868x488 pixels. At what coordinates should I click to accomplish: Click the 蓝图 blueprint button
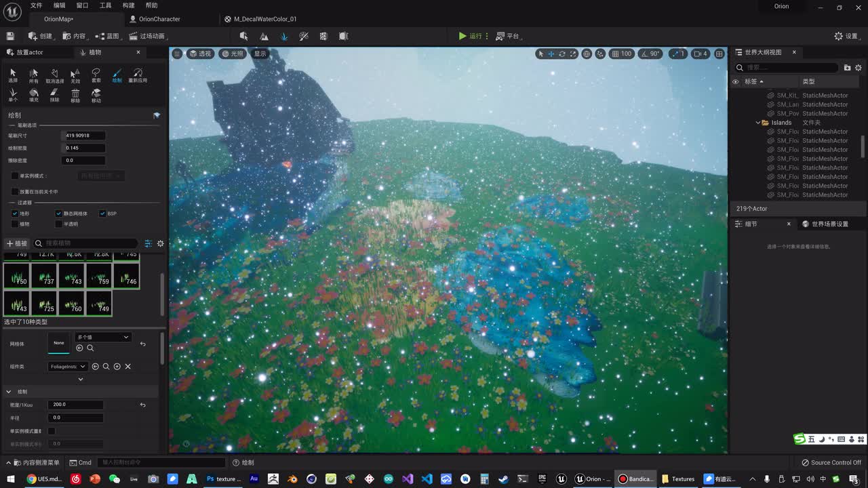(x=107, y=36)
